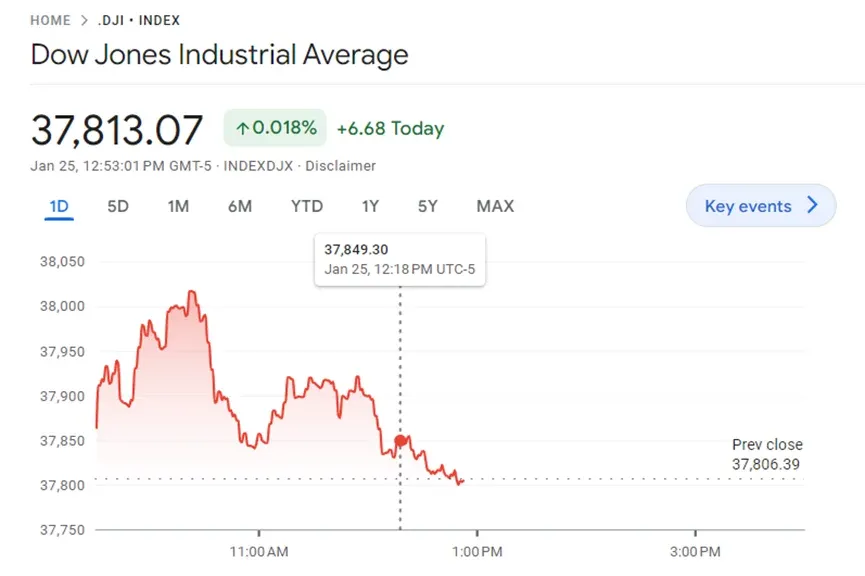Switch to the 5D range tab
Viewport: 865px width, 576px height.
click(118, 206)
